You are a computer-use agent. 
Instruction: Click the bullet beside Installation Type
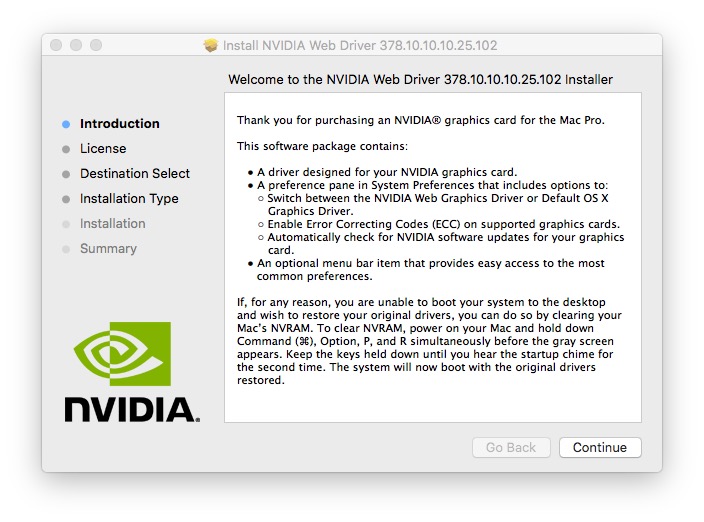66,199
